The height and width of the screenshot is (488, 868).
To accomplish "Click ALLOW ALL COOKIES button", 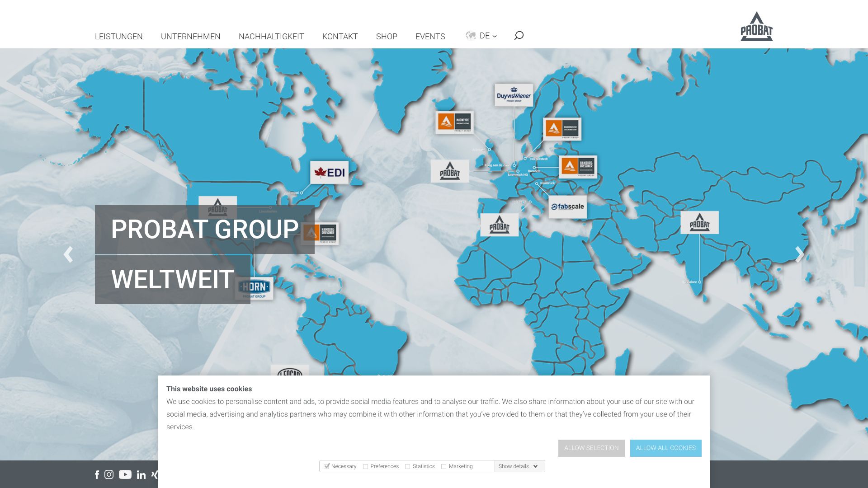I will coord(666,448).
